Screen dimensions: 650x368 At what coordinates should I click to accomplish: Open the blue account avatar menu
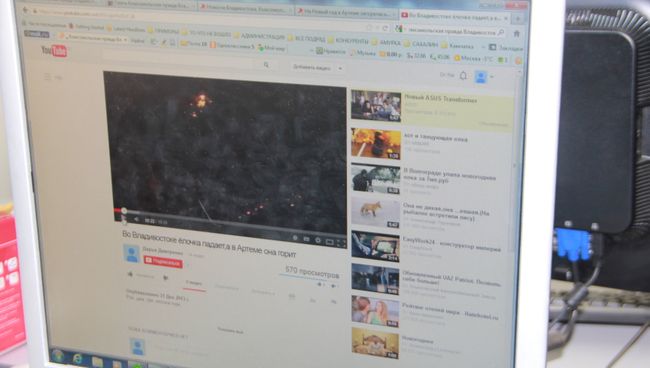[481, 77]
